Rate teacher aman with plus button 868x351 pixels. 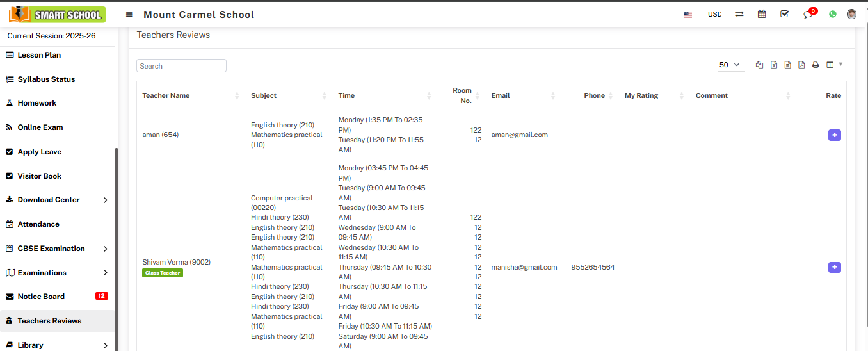[834, 135]
